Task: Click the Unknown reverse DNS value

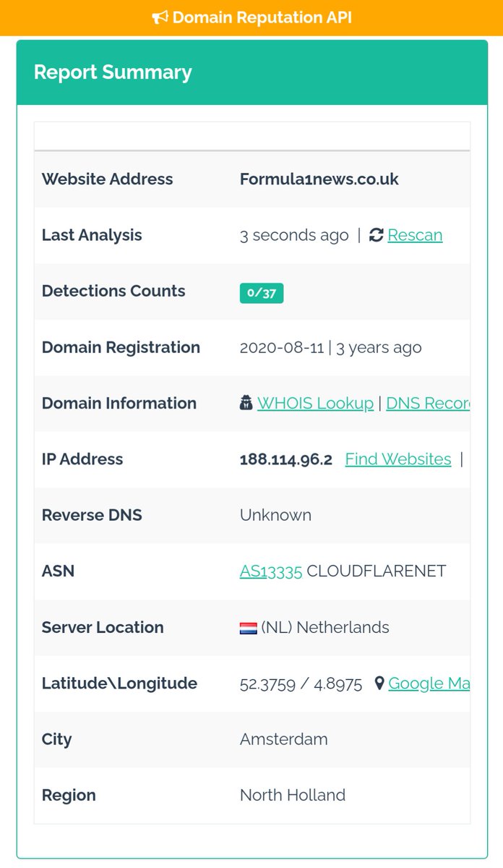Action: click(276, 516)
